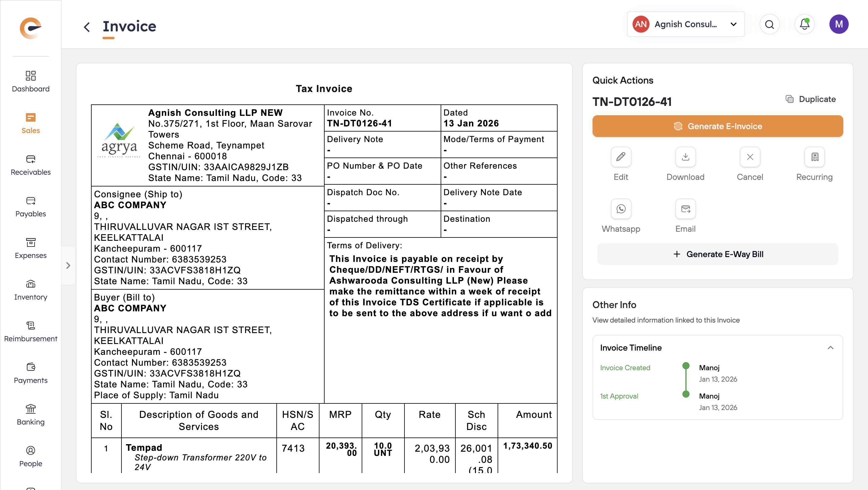Collapse the Invoice Timeline section

tap(830, 348)
